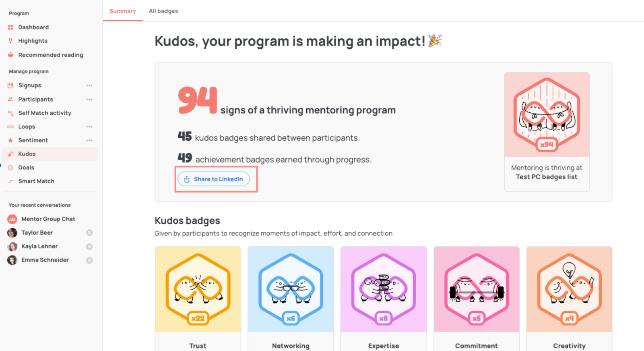Select the Summary tab
The height and width of the screenshot is (351, 644).
tap(123, 11)
